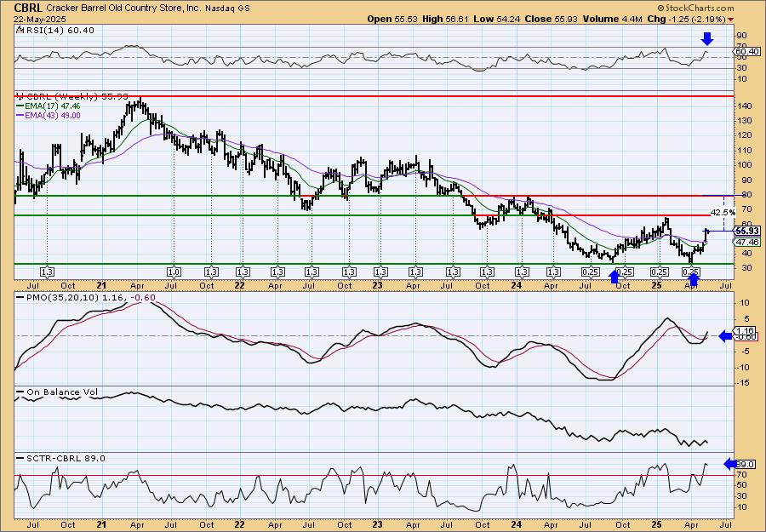Click the 60.40 RSI value tag on right

pyautogui.click(x=747, y=51)
